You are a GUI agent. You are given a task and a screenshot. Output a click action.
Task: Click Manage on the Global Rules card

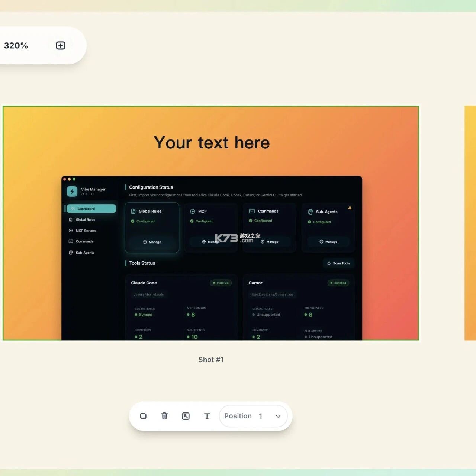point(152,242)
